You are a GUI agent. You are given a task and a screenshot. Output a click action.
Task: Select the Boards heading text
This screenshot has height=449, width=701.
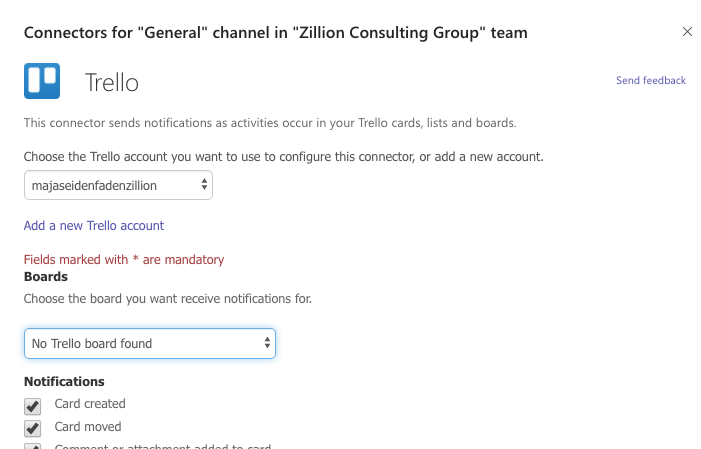(x=46, y=277)
